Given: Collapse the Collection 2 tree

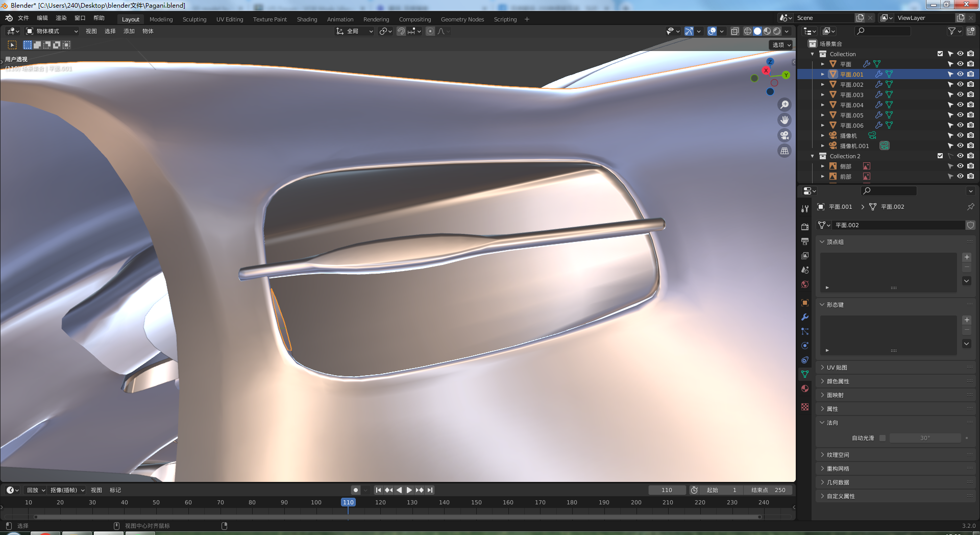Looking at the screenshot, I should point(812,156).
